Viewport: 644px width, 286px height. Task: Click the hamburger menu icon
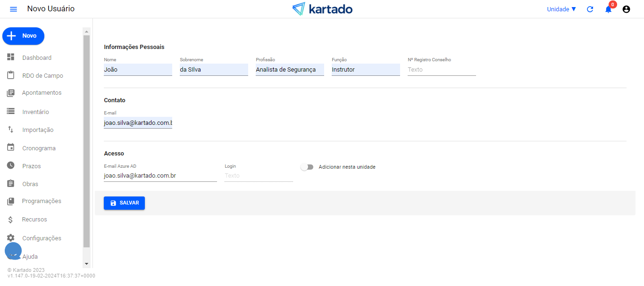click(13, 9)
